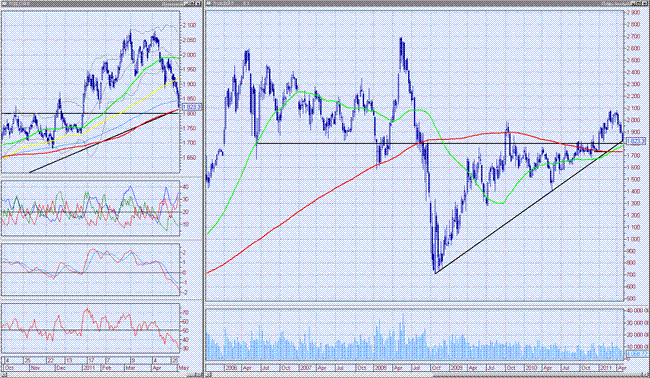Select the black horizontal level line on right chart
Image resolution: width=650 pixels, height=378 pixels.
coord(439,143)
